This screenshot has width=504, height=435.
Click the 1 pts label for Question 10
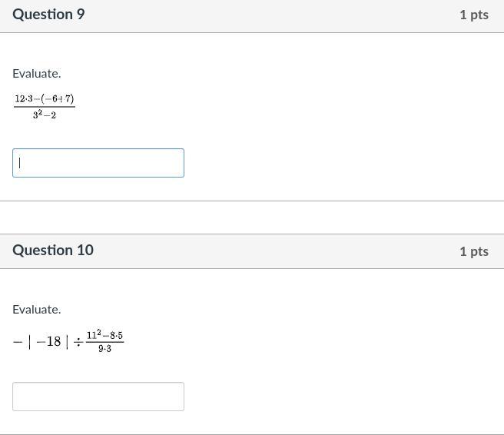pos(473,251)
